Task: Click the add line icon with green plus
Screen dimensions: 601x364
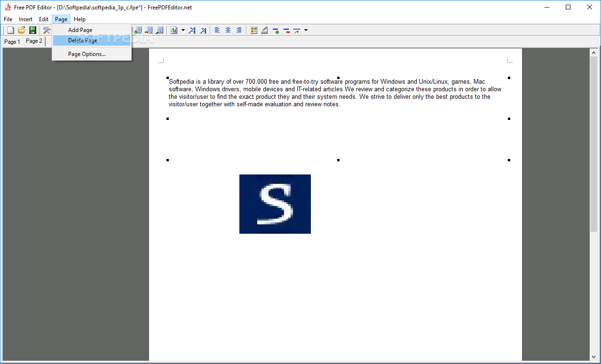Action: pos(276,30)
